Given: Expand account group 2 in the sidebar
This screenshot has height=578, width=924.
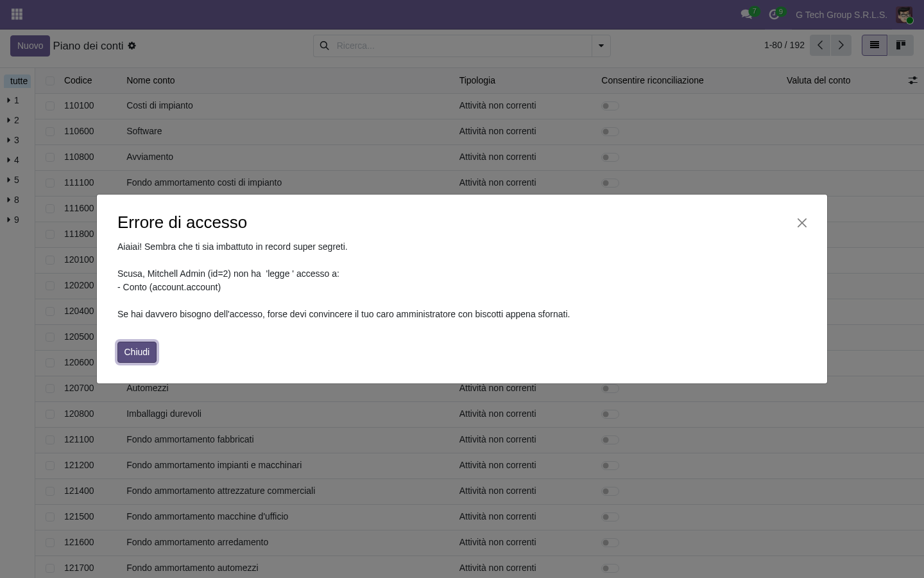Looking at the screenshot, I should point(13,120).
